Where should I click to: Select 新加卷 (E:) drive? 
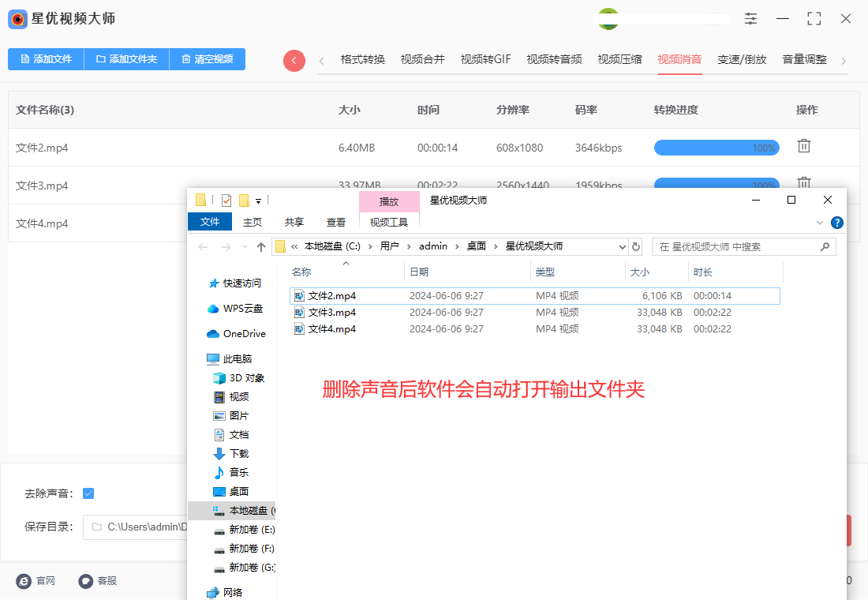(x=244, y=530)
